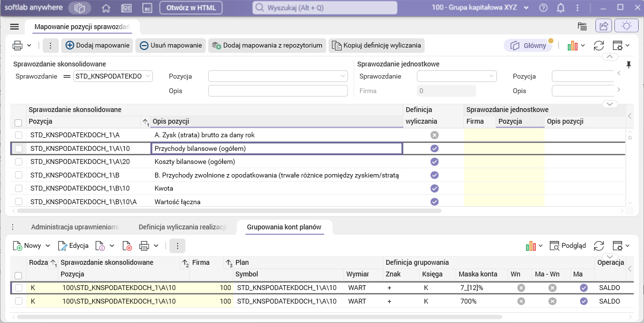Switch to Definicja wyliczania realizacji tab
This screenshot has height=323, width=644.
click(182, 227)
